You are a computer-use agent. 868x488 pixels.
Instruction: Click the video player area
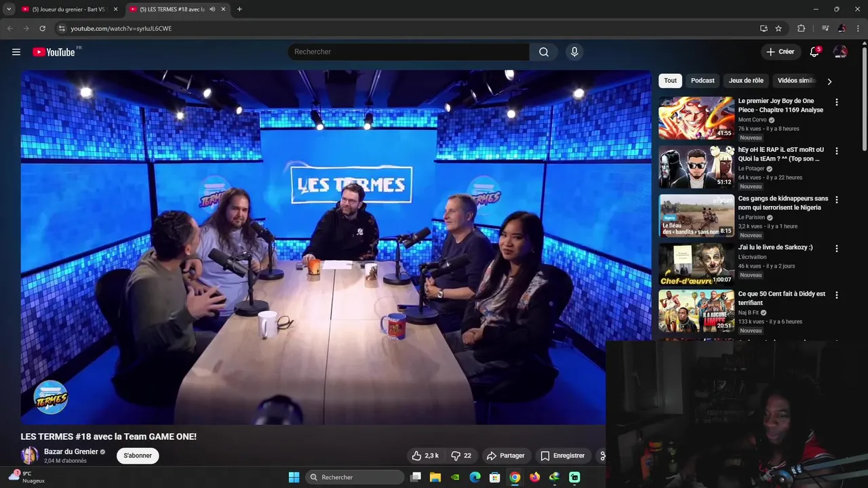pos(336,247)
